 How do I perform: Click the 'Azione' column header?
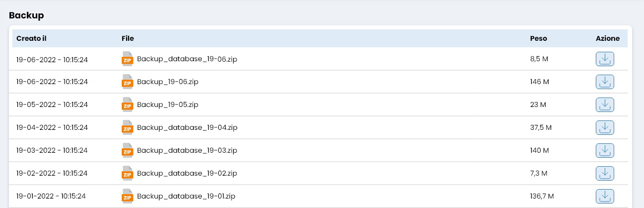pyautogui.click(x=608, y=38)
